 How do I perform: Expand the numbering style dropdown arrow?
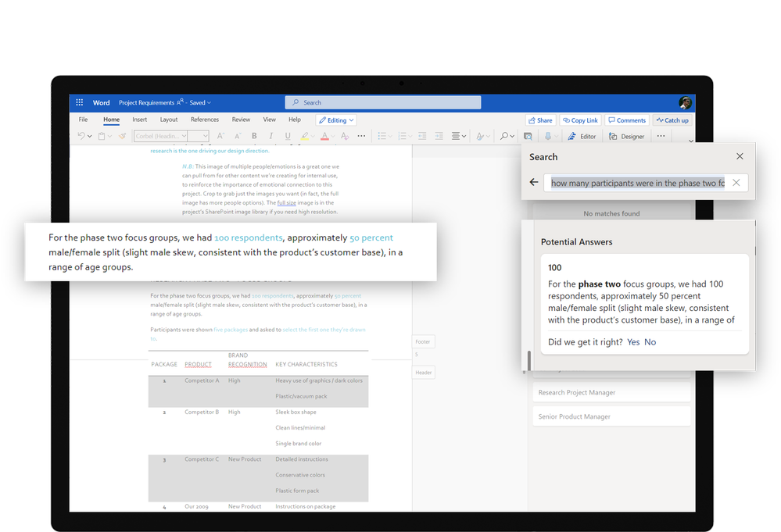click(x=410, y=137)
